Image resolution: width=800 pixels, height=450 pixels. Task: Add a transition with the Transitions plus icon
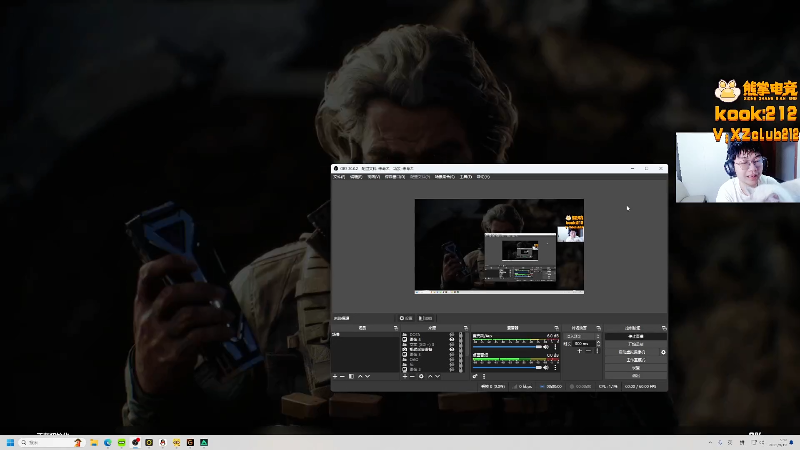pos(580,351)
